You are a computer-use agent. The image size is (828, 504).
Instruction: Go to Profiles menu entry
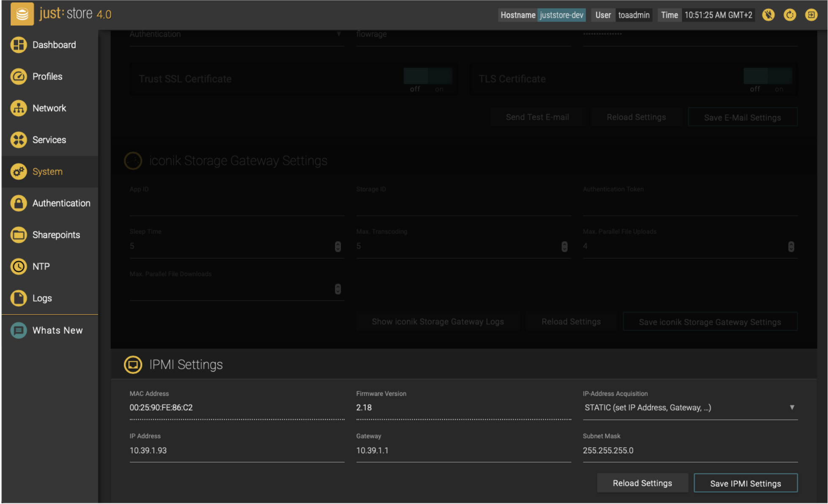pos(50,77)
